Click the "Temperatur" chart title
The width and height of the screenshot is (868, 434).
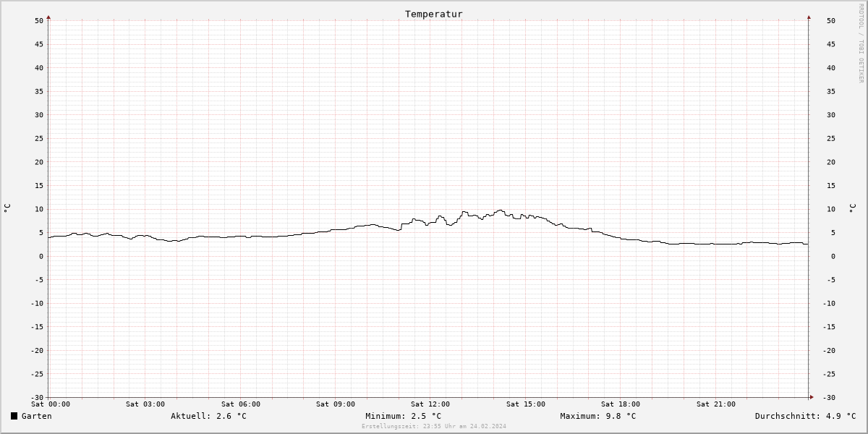[434, 14]
